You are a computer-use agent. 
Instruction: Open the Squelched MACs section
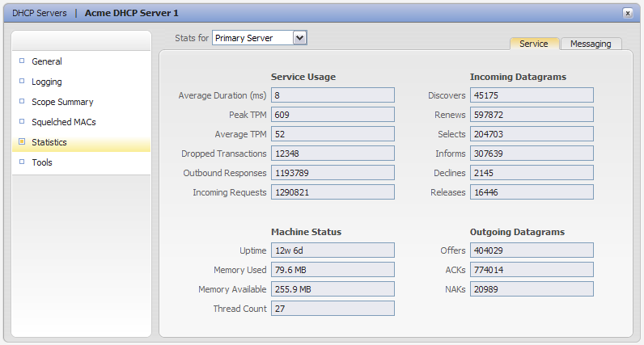tap(64, 122)
